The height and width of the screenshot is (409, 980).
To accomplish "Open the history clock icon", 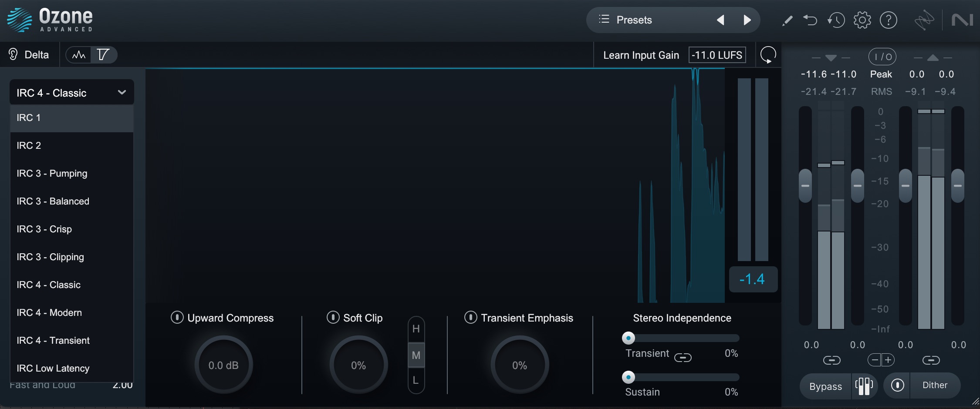I will [x=836, y=20].
